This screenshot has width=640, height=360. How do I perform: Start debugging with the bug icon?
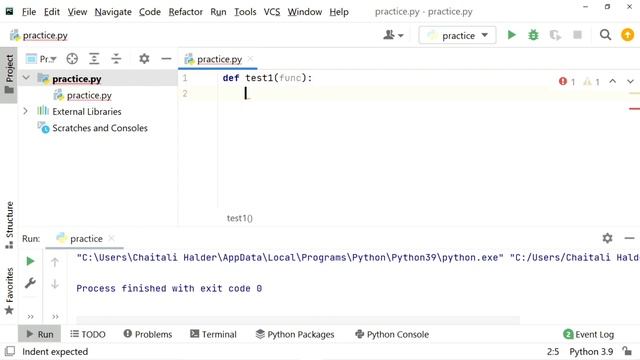pyautogui.click(x=533, y=35)
